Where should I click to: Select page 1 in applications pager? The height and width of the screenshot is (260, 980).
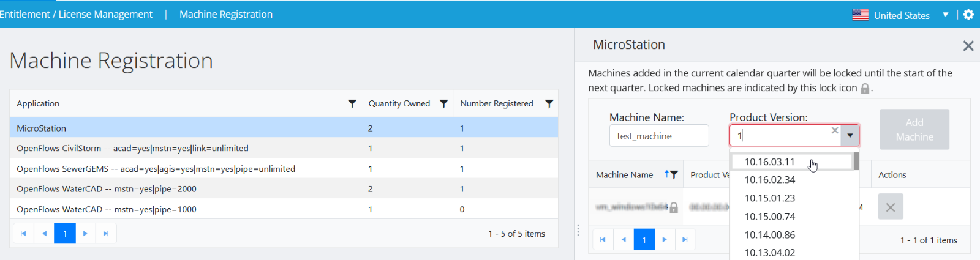click(x=65, y=233)
